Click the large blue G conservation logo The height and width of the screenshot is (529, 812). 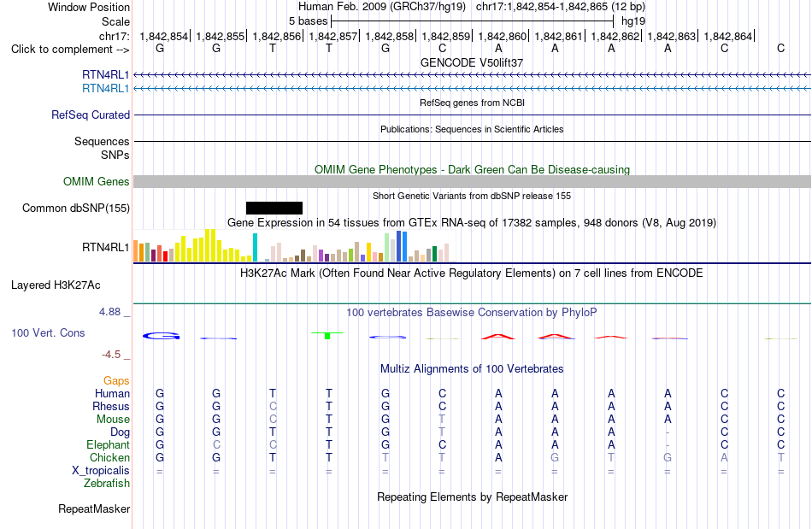point(162,337)
